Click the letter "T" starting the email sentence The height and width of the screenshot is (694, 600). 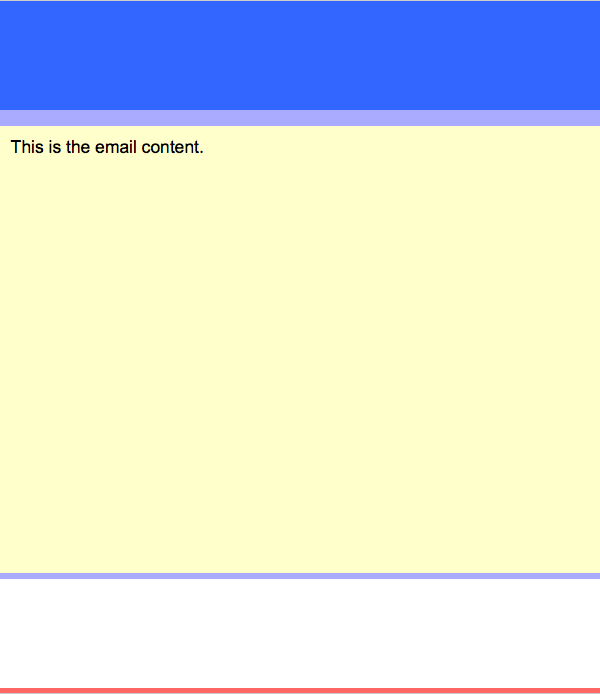(x=15, y=147)
